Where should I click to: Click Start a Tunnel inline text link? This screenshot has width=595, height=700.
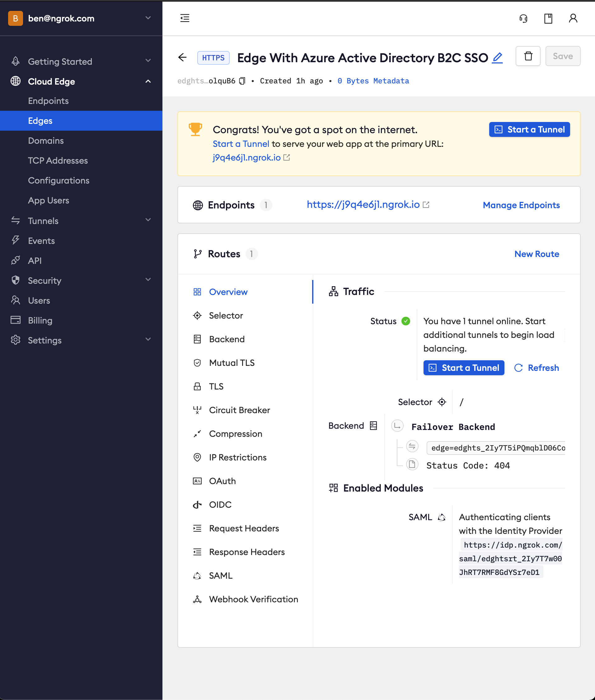pyautogui.click(x=241, y=144)
